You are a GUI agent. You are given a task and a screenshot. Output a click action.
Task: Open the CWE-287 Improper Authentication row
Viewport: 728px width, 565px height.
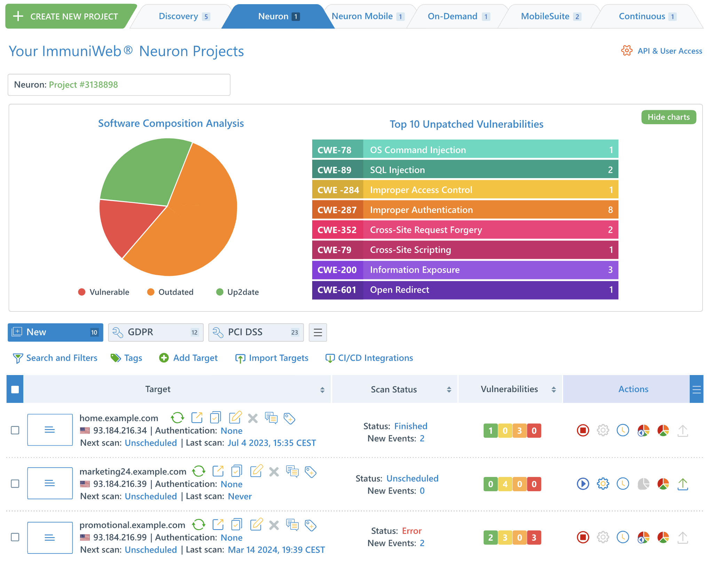pos(465,210)
